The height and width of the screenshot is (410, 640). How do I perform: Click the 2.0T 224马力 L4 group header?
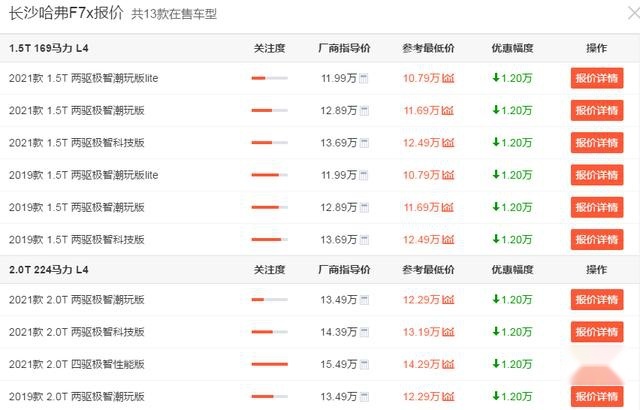point(49,270)
